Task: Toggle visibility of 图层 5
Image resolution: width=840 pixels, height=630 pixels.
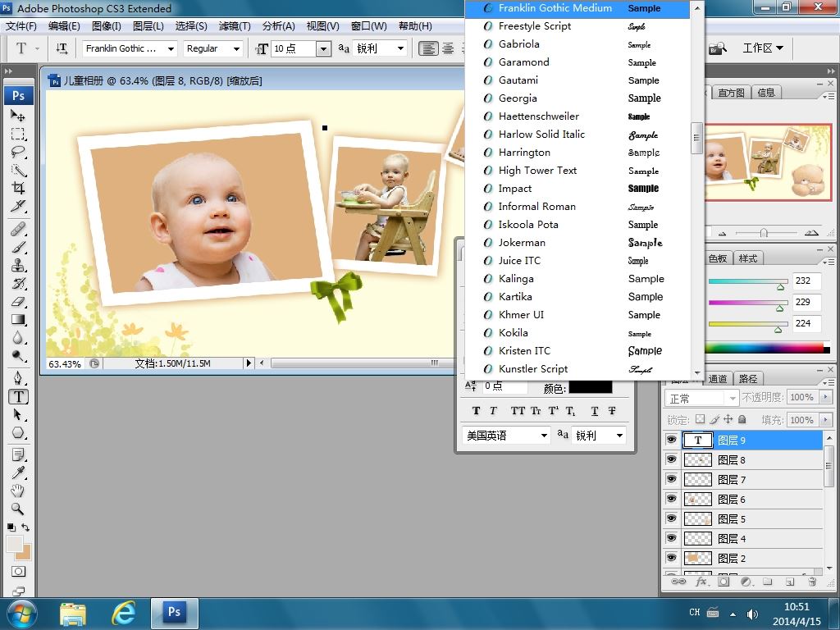Action: (x=672, y=519)
